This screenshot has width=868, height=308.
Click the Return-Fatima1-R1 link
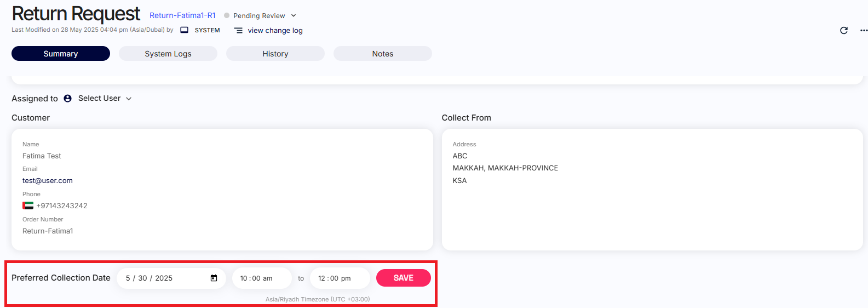coord(182,15)
